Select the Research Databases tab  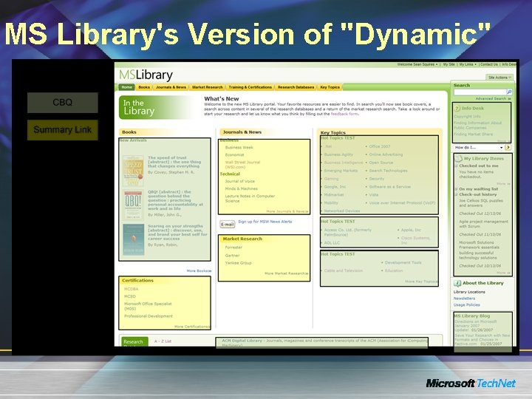point(296,87)
